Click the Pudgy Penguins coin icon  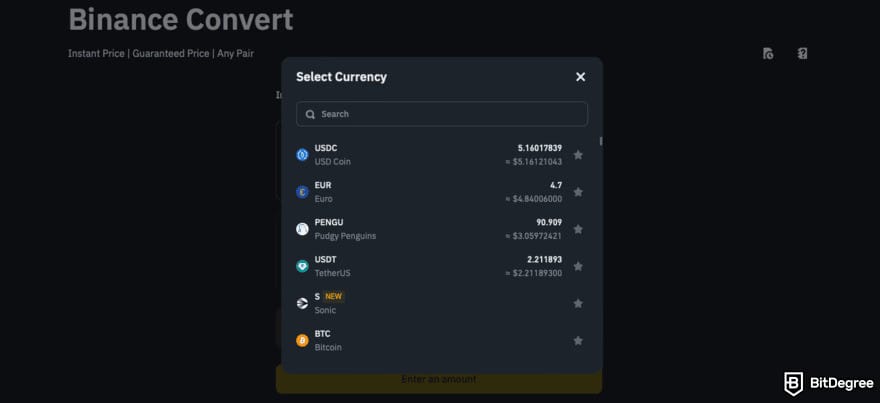click(302, 229)
